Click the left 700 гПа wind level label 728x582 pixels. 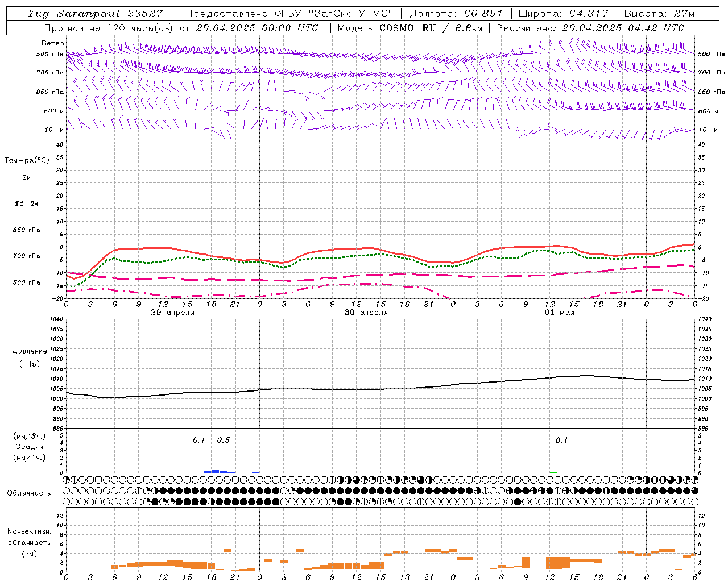(50, 73)
